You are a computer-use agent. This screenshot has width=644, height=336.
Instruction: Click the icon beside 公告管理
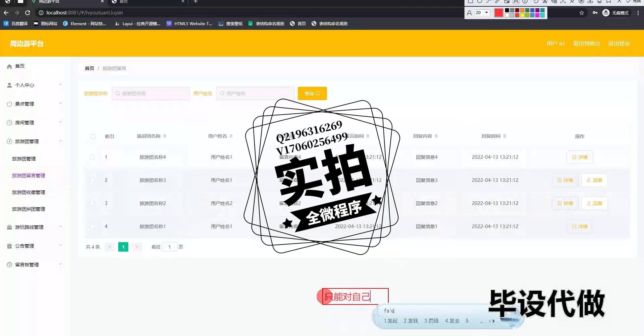tap(9, 246)
